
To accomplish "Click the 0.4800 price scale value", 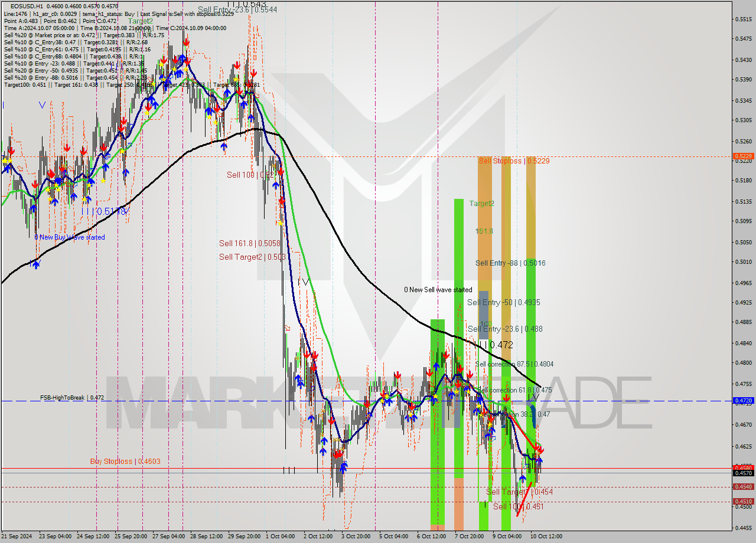I will point(744,363).
